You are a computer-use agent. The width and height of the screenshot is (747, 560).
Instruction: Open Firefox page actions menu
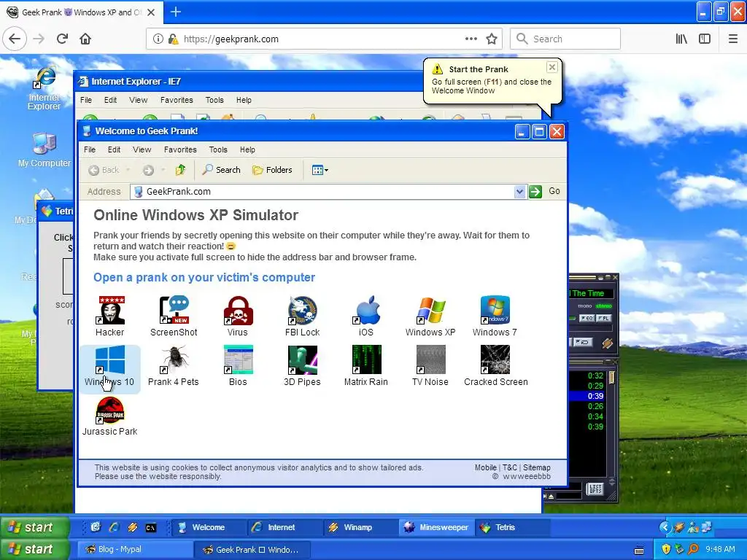click(x=471, y=39)
